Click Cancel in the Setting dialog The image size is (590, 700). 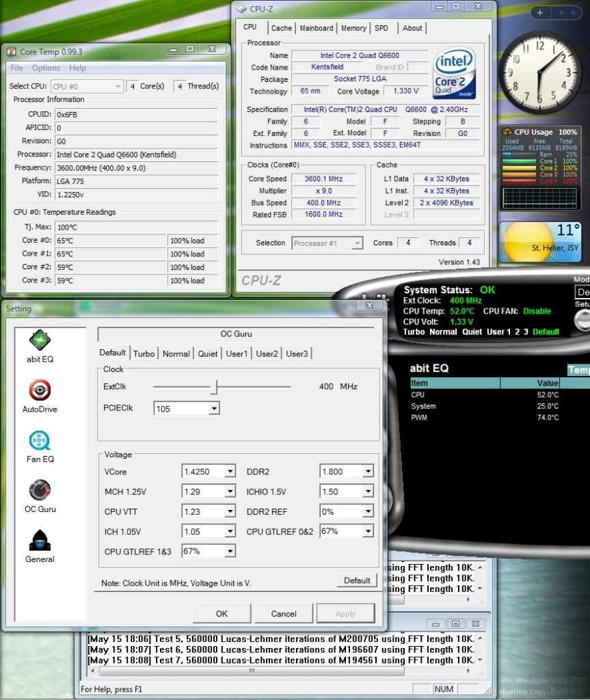pos(284,613)
